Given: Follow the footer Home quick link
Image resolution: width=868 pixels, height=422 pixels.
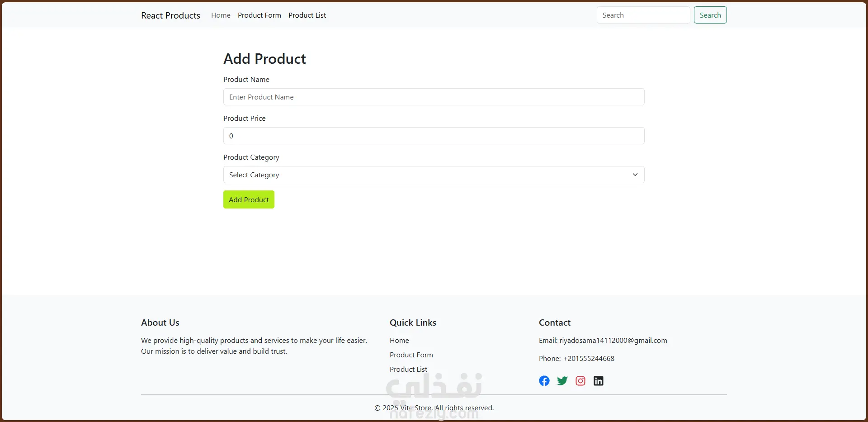Looking at the screenshot, I should pos(399,341).
